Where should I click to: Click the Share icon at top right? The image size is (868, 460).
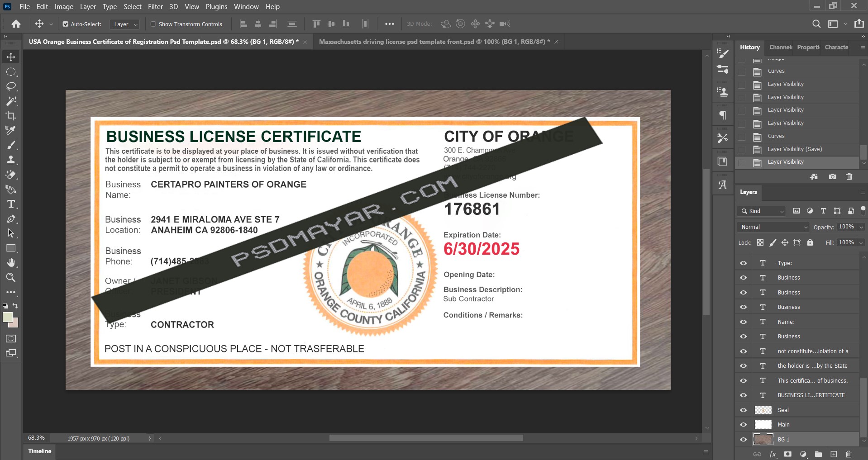click(859, 24)
